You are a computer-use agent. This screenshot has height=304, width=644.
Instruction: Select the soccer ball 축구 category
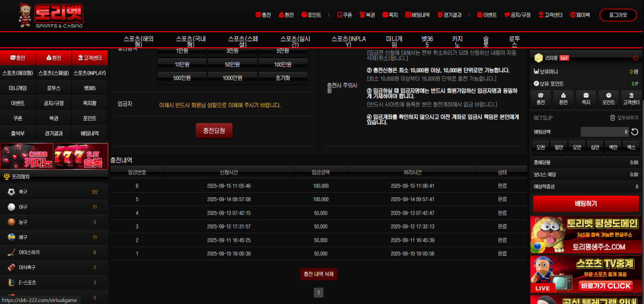click(x=11, y=192)
